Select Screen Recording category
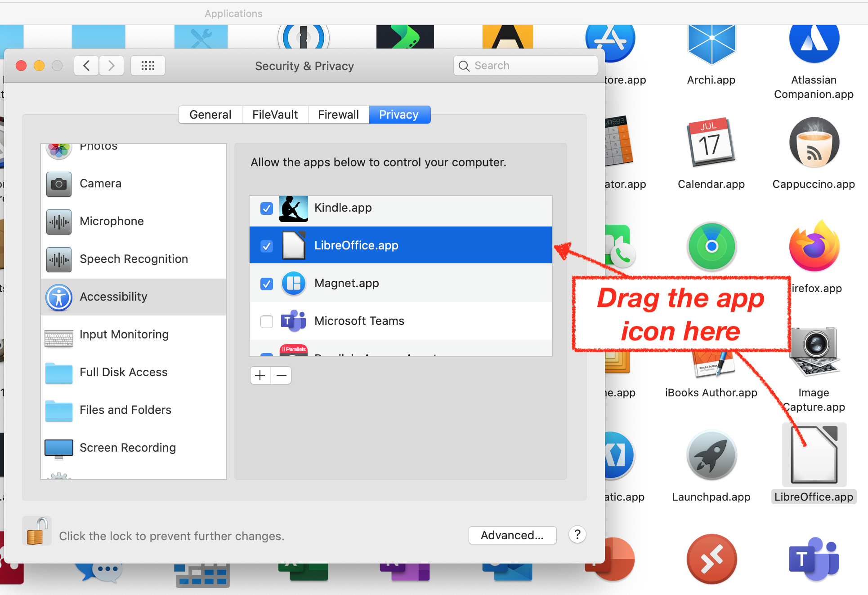 click(127, 448)
